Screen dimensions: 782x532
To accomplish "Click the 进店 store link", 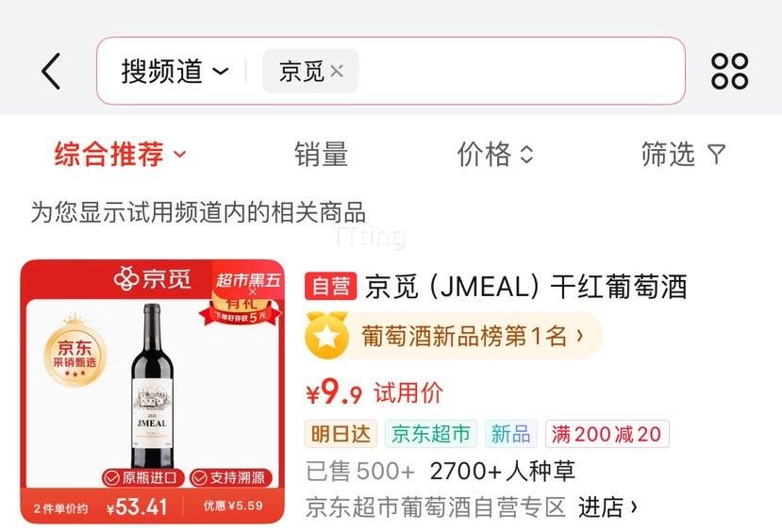I will click(x=607, y=507).
